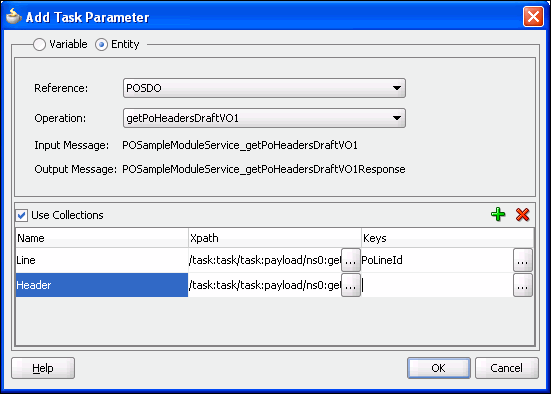Browse Xpath for the Line row
Image resolution: width=551 pixels, height=394 pixels.
tap(351, 260)
